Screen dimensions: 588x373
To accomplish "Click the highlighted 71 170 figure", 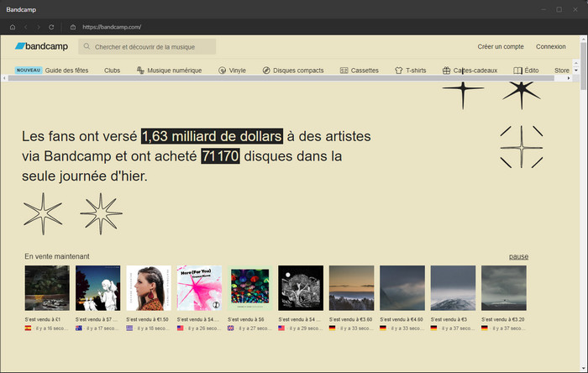I will click(220, 156).
